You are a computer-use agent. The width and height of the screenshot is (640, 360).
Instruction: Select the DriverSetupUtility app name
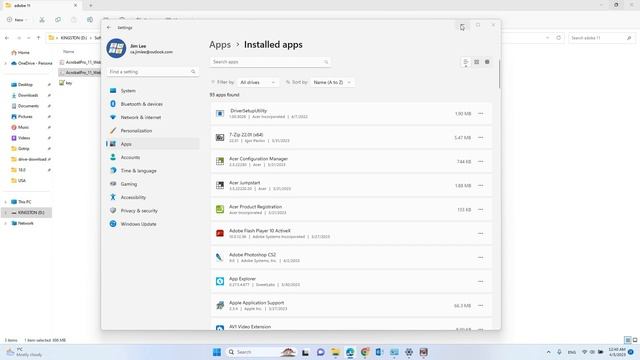pos(248,111)
